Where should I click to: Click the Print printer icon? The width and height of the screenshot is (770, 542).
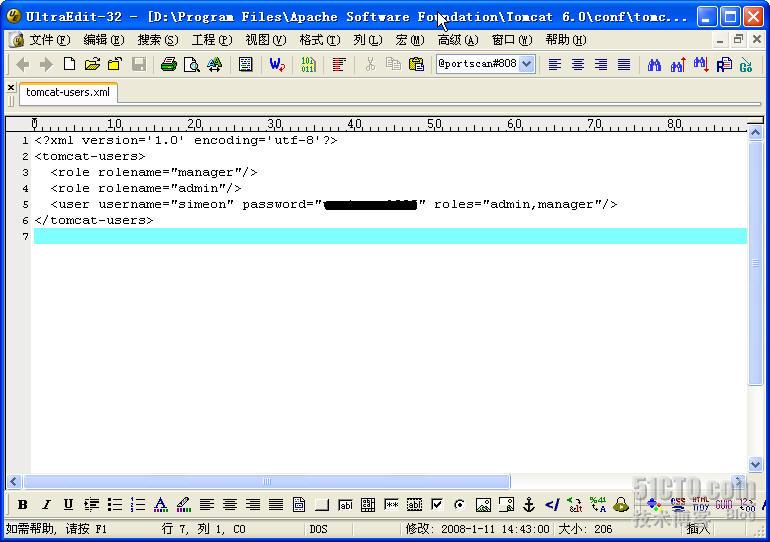[x=168, y=64]
